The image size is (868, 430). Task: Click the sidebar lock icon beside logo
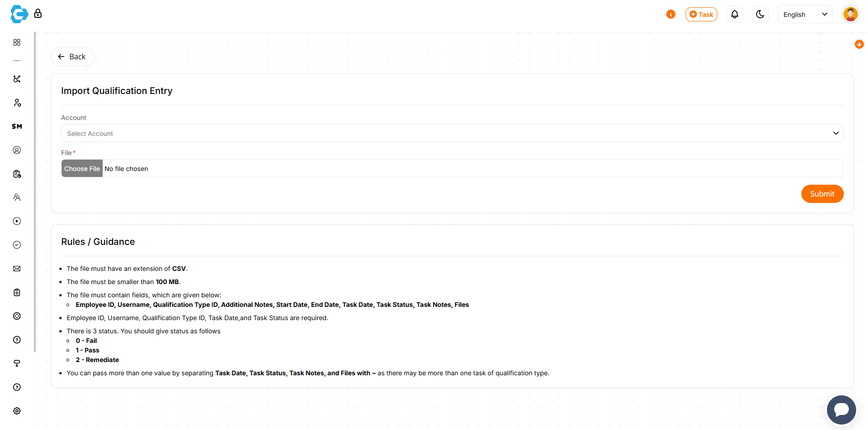[38, 14]
